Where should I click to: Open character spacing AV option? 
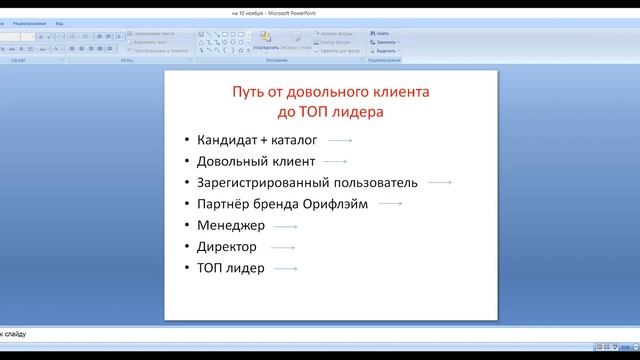pyautogui.click(x=31, y=49)
